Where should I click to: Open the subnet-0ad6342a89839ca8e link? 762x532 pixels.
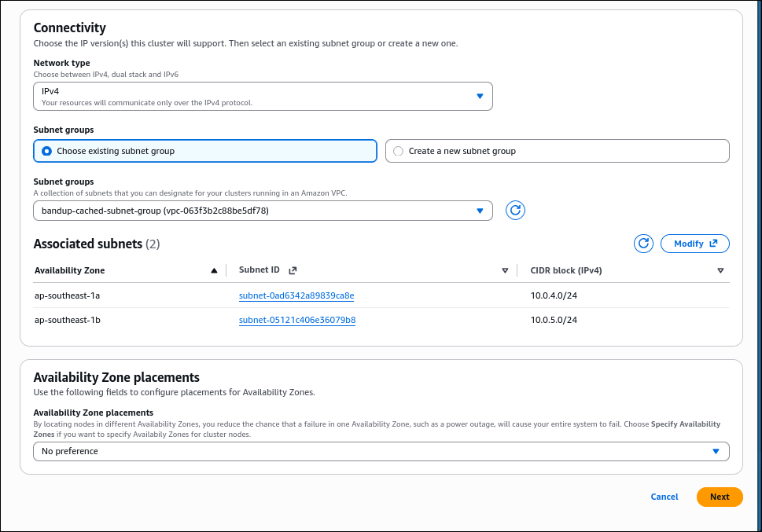pyautogui.click(x=296, y=295)
